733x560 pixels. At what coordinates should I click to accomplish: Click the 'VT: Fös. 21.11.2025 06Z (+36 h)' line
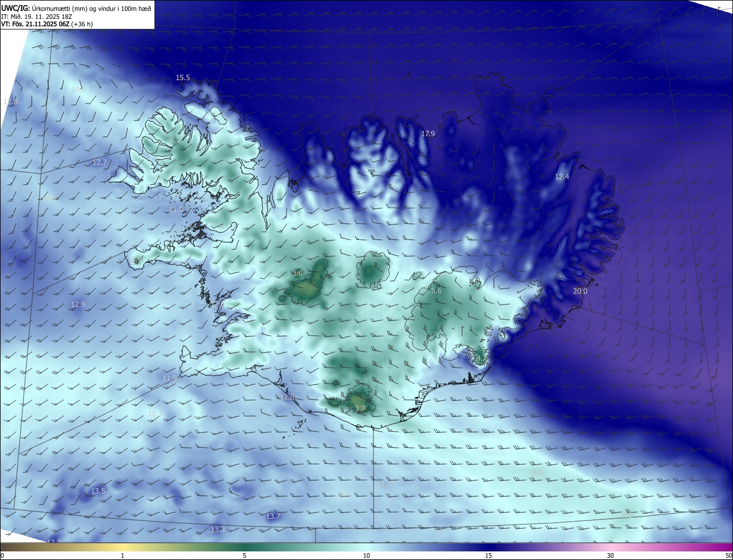click(47, 24)
